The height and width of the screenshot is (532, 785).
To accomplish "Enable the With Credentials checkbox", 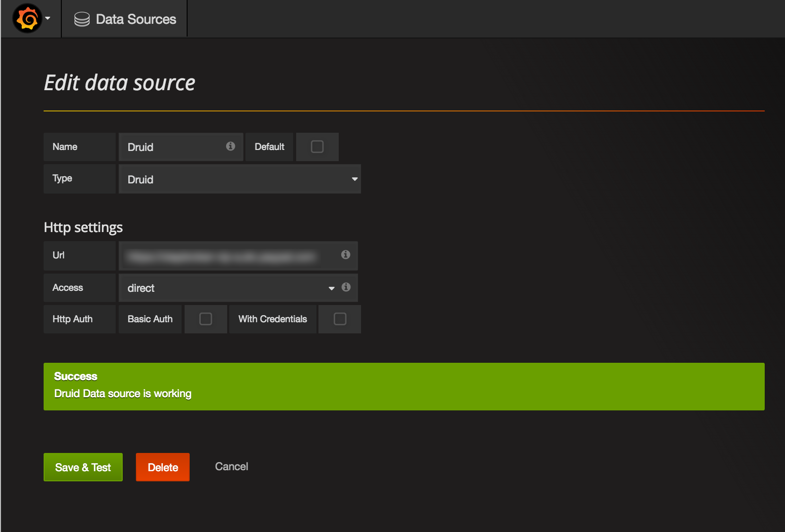I will click(x=340, y=319).
